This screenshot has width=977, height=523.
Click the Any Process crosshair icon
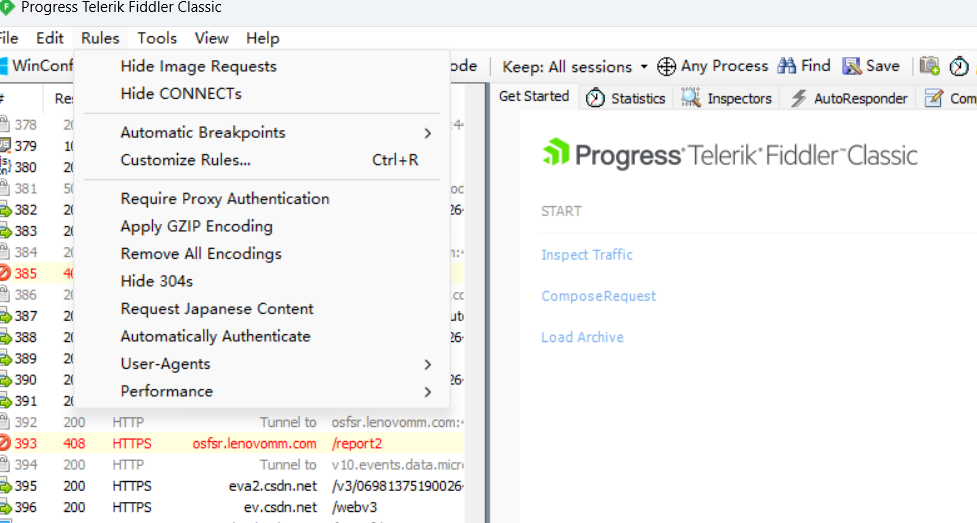(666, 66)
